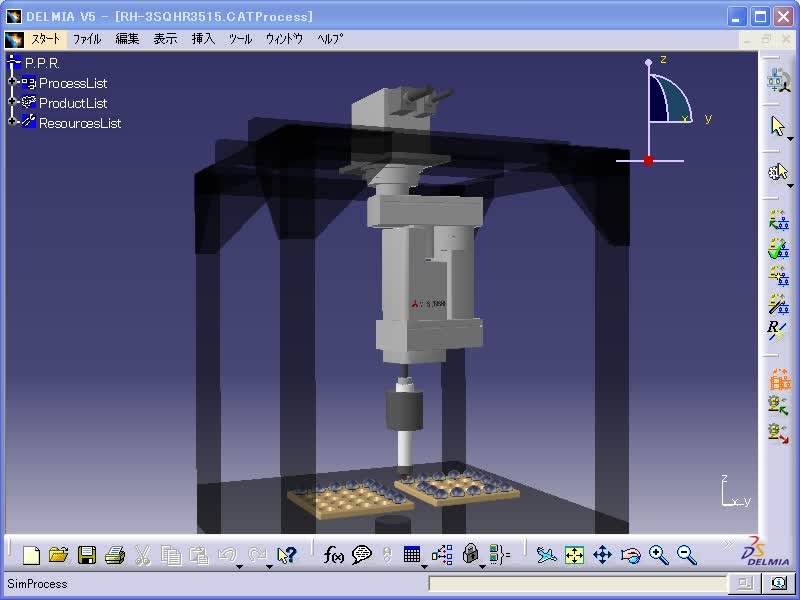Click the スタート menu button

point(45,39)
